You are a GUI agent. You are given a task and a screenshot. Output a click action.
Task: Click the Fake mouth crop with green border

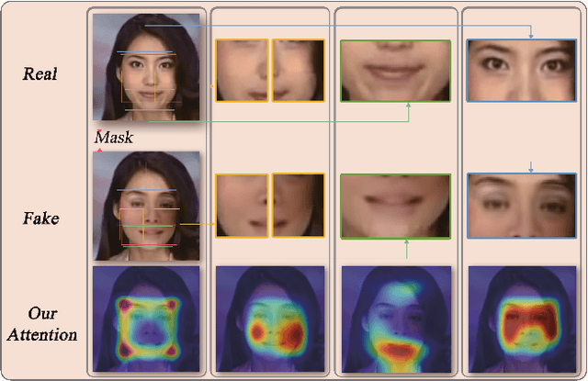point(395,205)
